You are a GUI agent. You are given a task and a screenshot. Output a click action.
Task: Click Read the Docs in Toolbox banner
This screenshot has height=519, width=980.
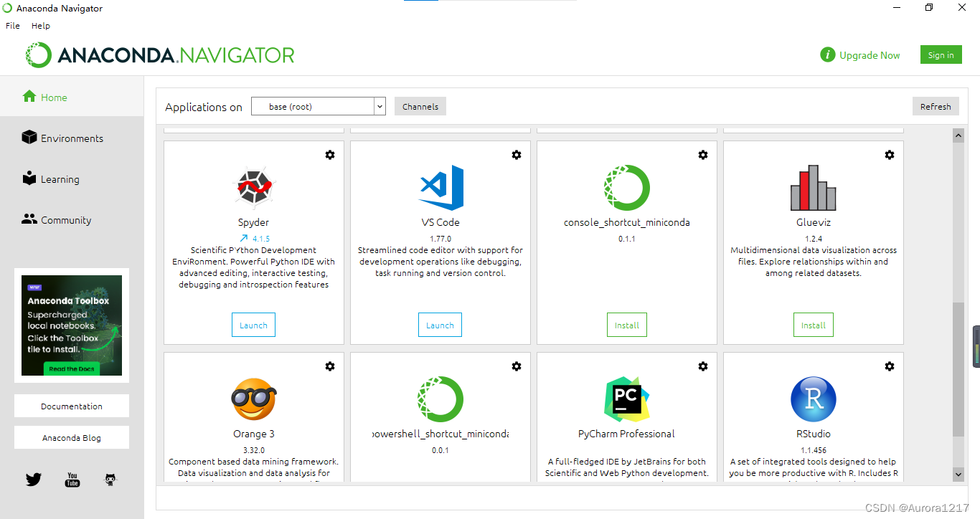(x=72, y=368)
